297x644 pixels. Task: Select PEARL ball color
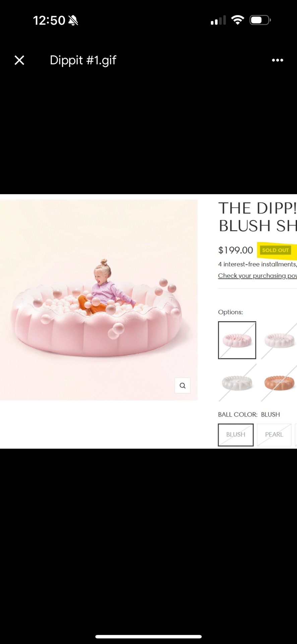(274, 435)
